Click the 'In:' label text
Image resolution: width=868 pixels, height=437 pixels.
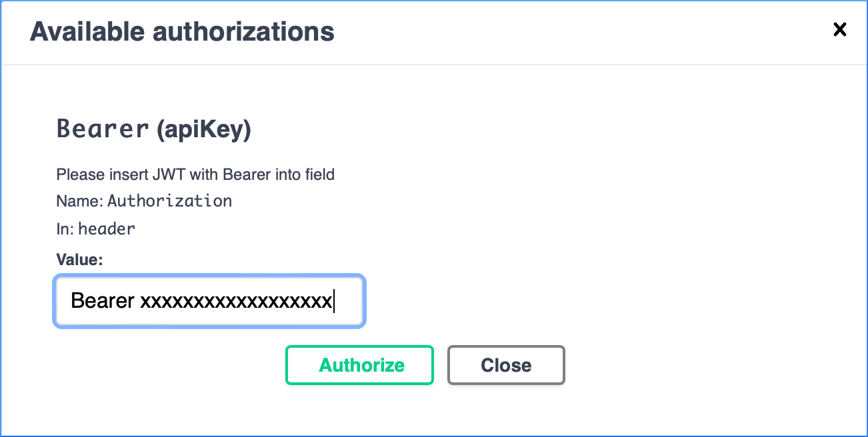coord(65,229)
